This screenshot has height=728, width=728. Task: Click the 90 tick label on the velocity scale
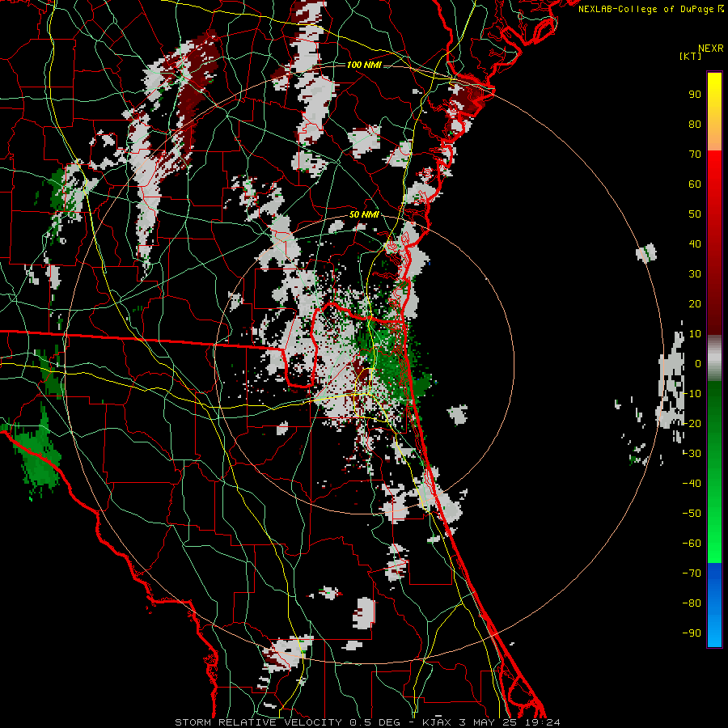click(x=695, y=95)
